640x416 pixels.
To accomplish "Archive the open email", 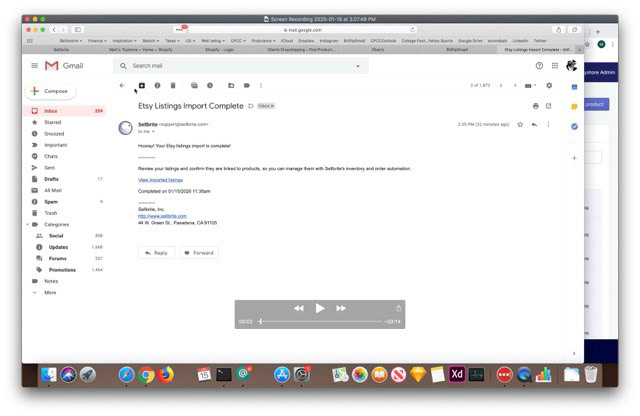I will click(142, 85).
